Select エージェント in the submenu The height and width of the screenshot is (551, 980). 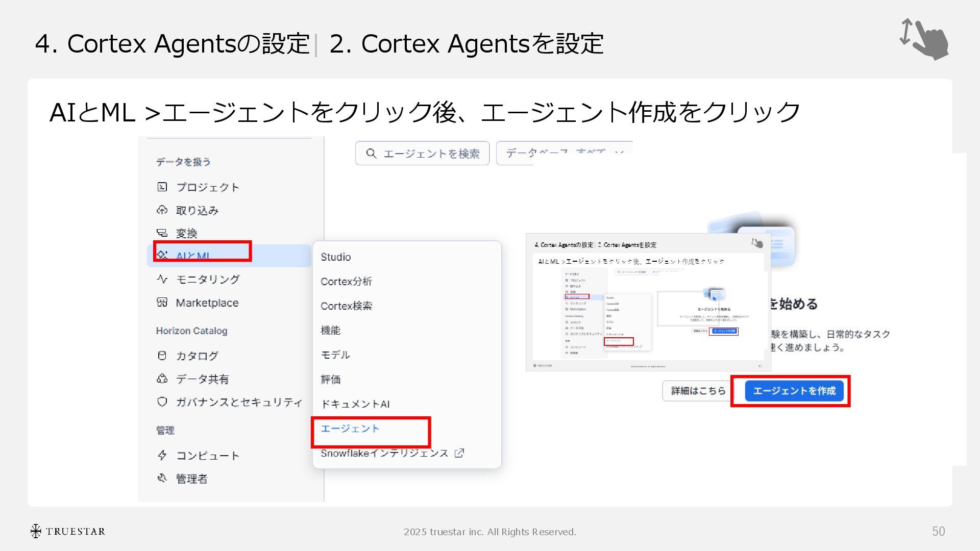pyautogui.click(x=350, y=429)
